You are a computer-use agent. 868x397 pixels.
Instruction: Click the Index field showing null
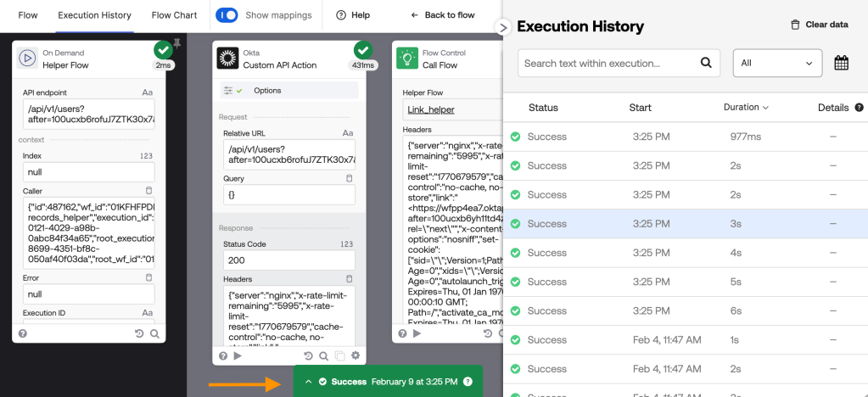pos(89,172)
